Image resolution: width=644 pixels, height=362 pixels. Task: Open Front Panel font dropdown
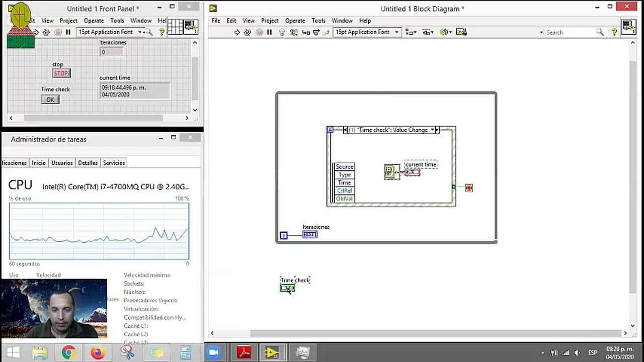pyautogui.click(x=111, y=32)
